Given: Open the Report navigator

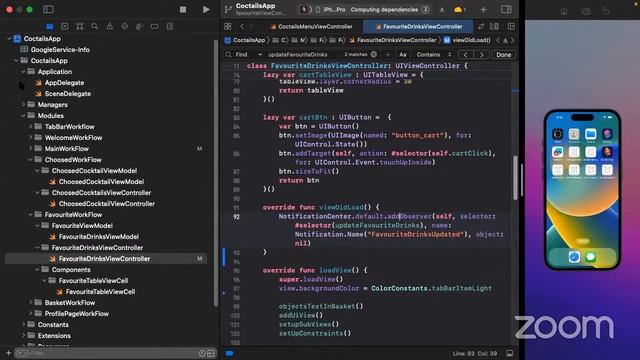Looking at the screenshot, I should point(169,27).
